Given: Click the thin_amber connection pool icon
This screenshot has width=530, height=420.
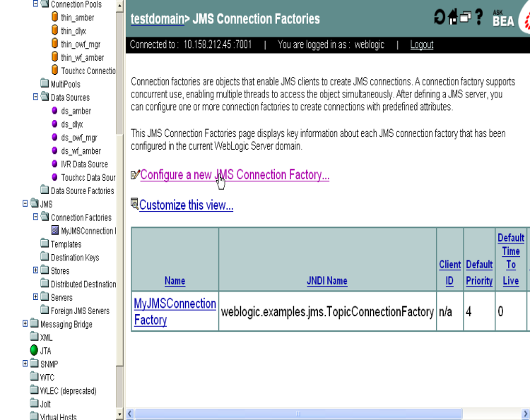Looking at the screenshot, I should pyautogui.click(x=54, y=16).
